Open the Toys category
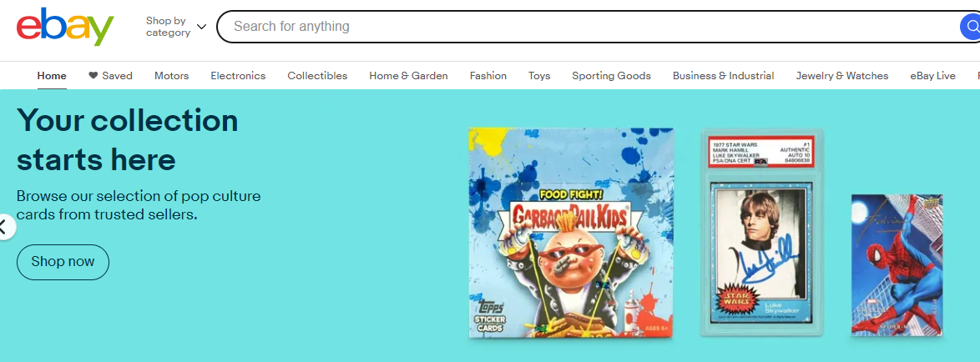 (539, 76)
